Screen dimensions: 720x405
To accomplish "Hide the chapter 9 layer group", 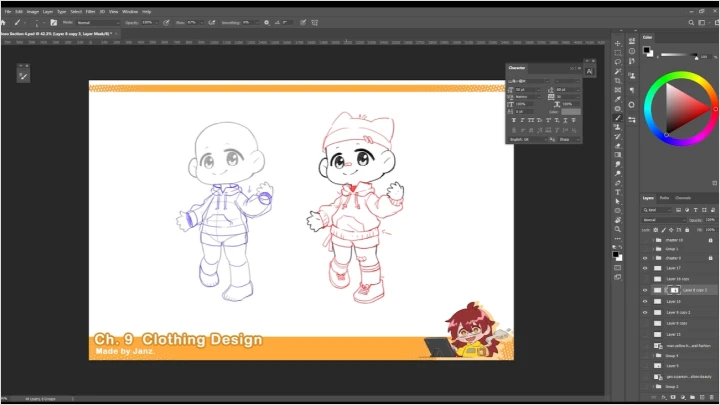I will pyautogui.click(x=645, y=258).
